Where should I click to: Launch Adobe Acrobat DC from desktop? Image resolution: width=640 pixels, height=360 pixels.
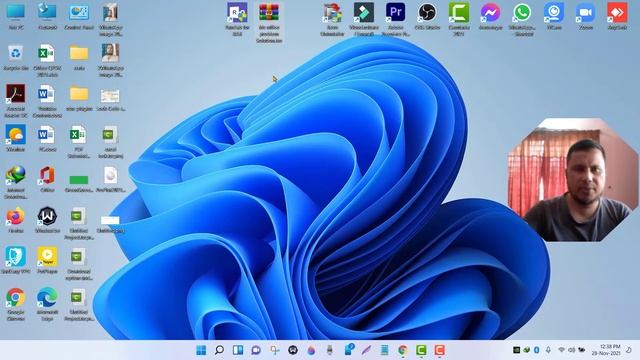click(16, 100)
